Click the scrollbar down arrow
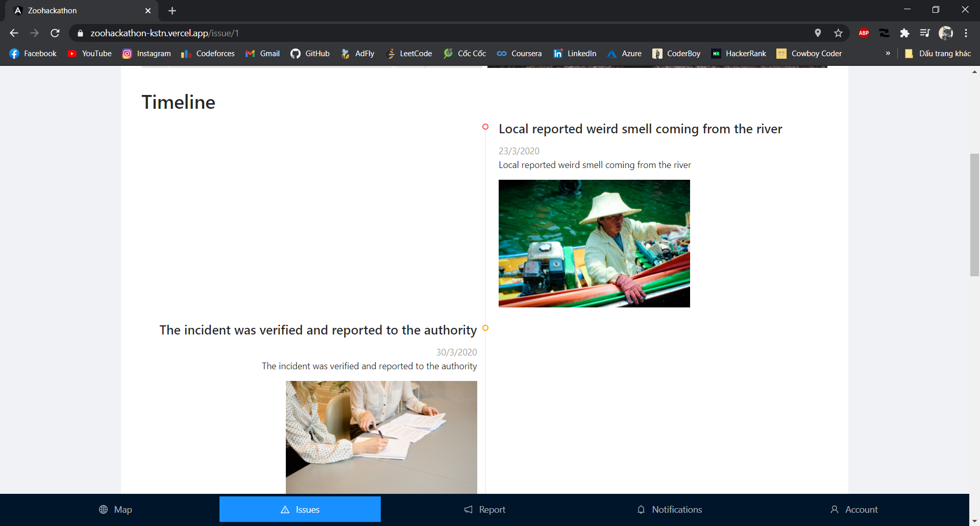980x526 pixels. (x=974, y=521)
